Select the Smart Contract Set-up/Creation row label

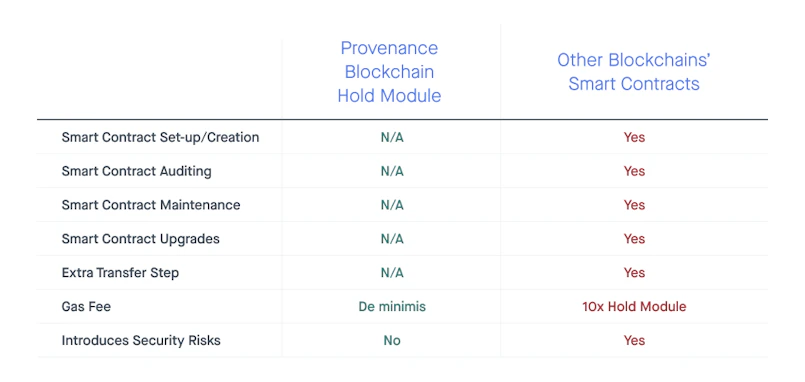tap(160, 138)
